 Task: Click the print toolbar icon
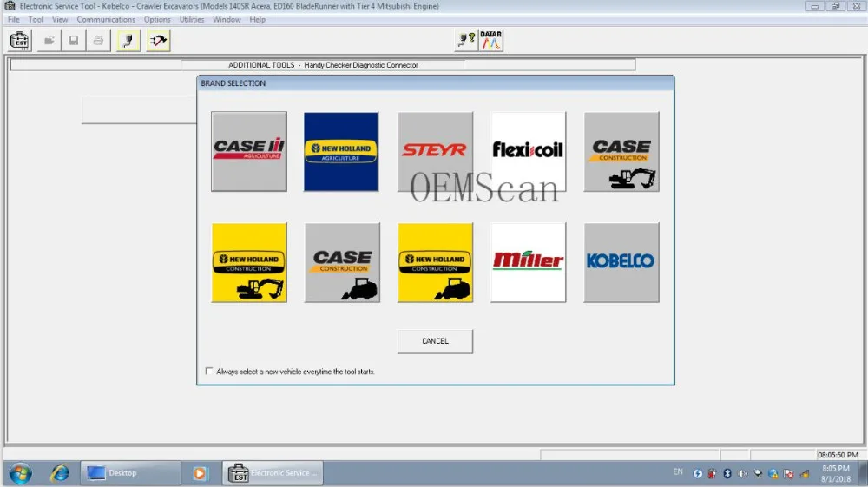click(x=98, y=41)
